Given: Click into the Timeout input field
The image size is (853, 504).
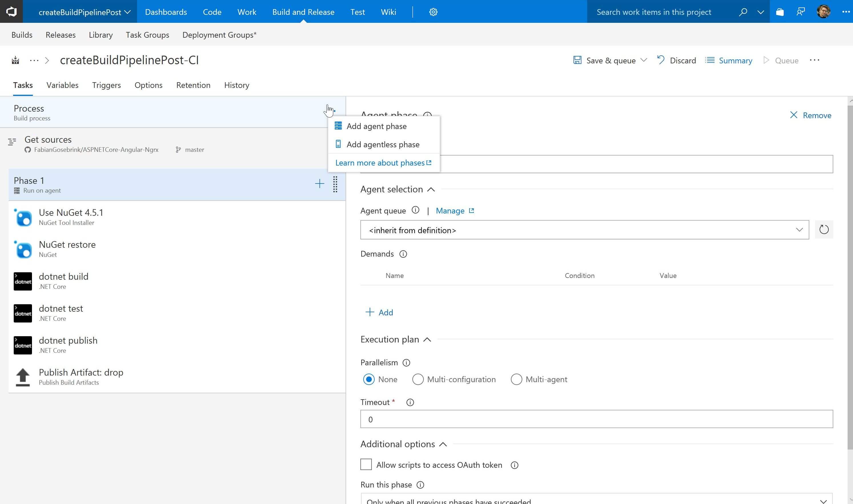Looking at the screenshot, I should (596, 419).
